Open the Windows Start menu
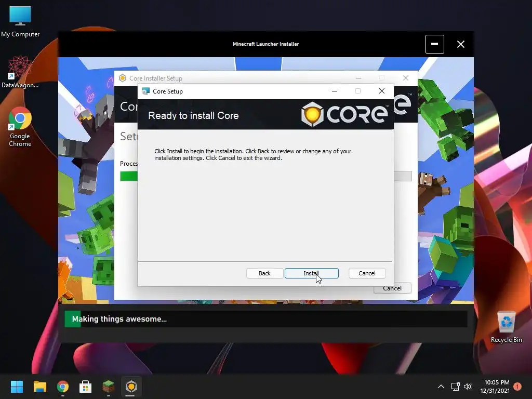 pyautogui.click(x=17, y=387)
